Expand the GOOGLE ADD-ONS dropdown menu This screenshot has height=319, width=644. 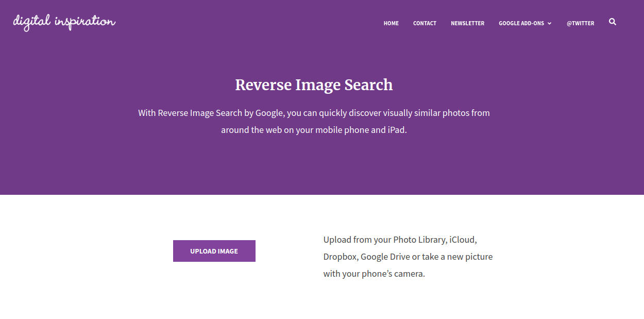521,23
